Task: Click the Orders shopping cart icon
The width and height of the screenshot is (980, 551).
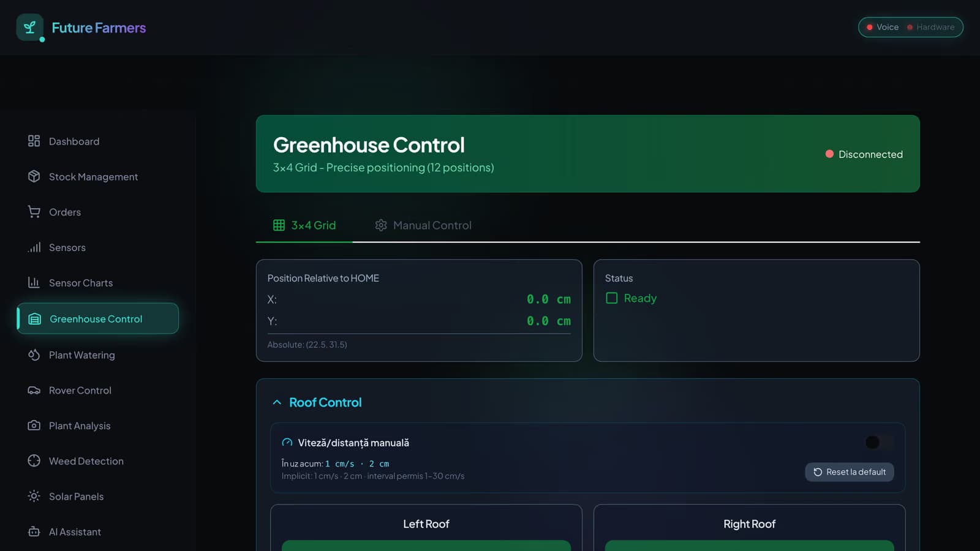Action: point(34,212)
